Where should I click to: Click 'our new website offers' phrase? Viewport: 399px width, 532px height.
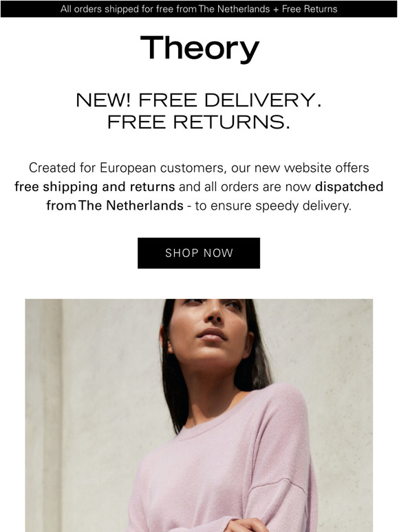300,168
